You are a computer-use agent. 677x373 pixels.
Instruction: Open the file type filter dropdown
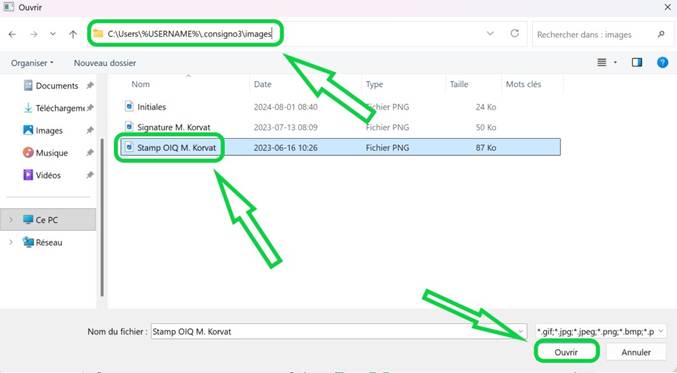(x=601, y=332)
